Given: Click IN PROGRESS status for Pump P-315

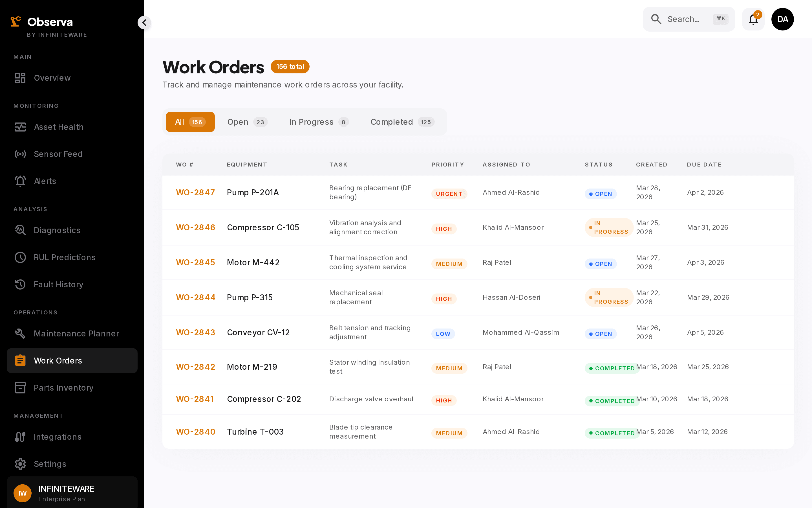Looking at the screenshot, I should tap(609, 297).
